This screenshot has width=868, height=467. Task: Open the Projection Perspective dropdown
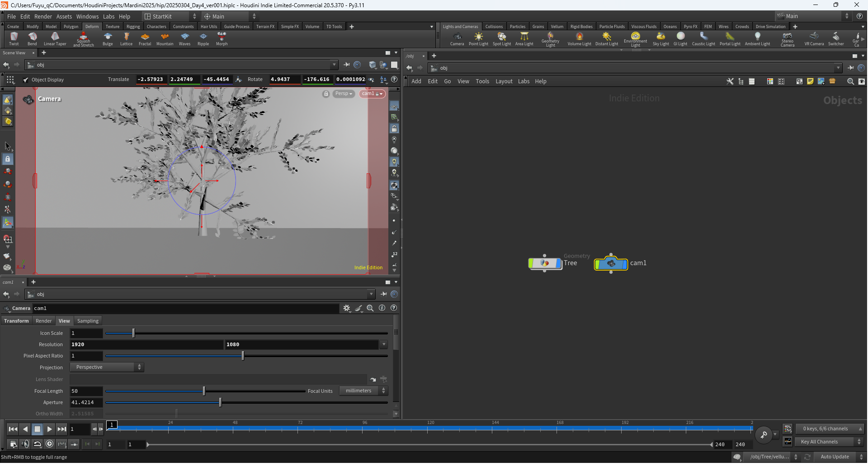click(x=107, y=367)
